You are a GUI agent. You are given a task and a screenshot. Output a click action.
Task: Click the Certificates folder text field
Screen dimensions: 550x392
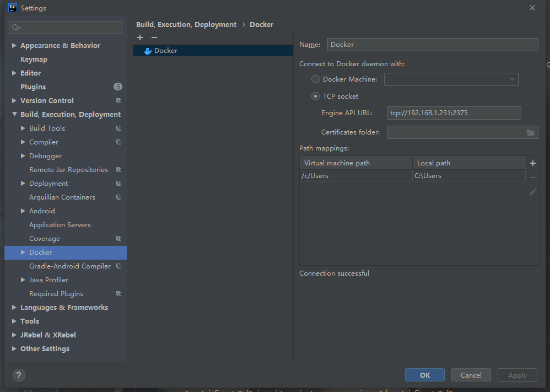[456, 132]
